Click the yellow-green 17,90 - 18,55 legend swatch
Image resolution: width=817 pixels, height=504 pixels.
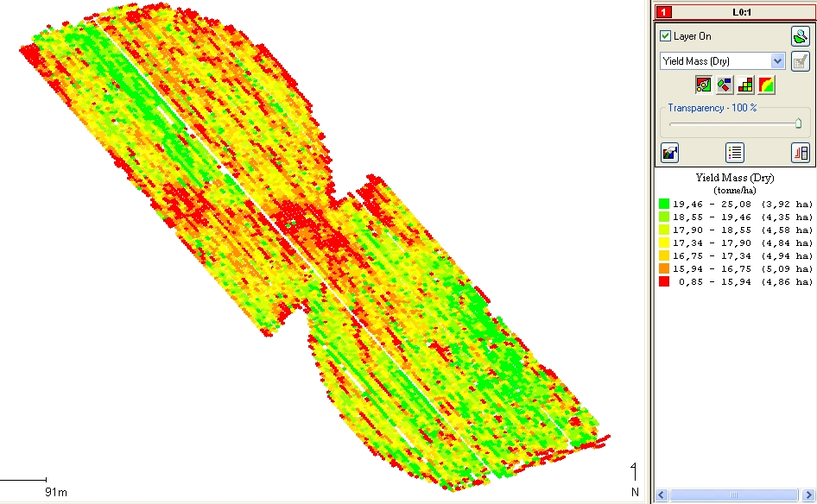pos(664,230)
